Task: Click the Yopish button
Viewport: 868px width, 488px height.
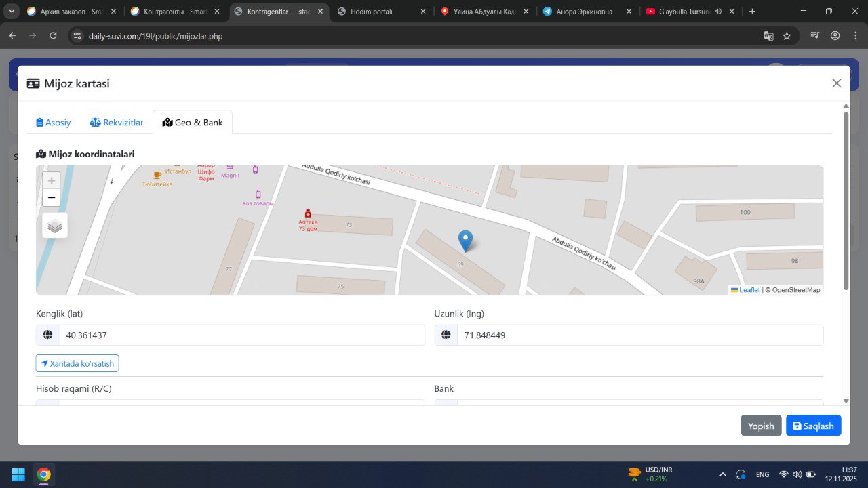Action: coord(761,426)
